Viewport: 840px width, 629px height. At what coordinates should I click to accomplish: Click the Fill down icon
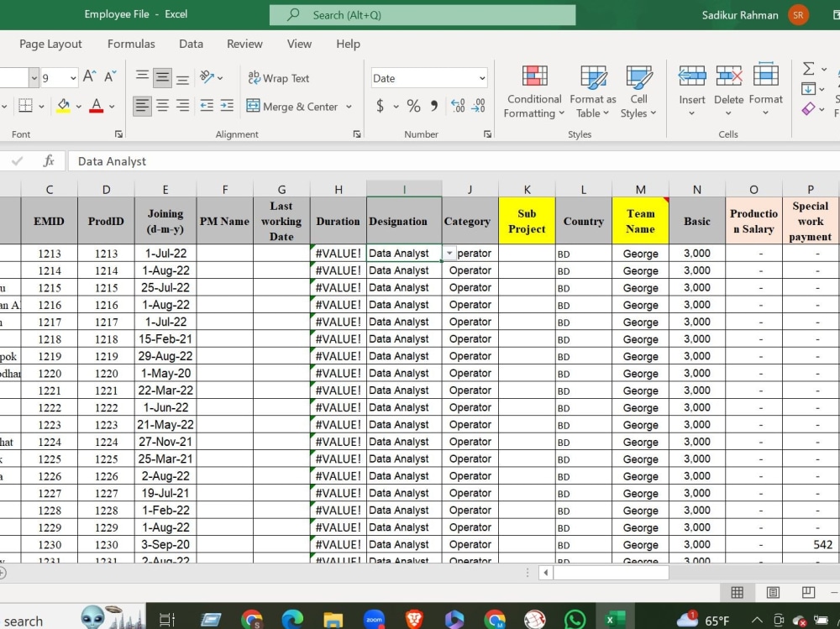point(808,89)
